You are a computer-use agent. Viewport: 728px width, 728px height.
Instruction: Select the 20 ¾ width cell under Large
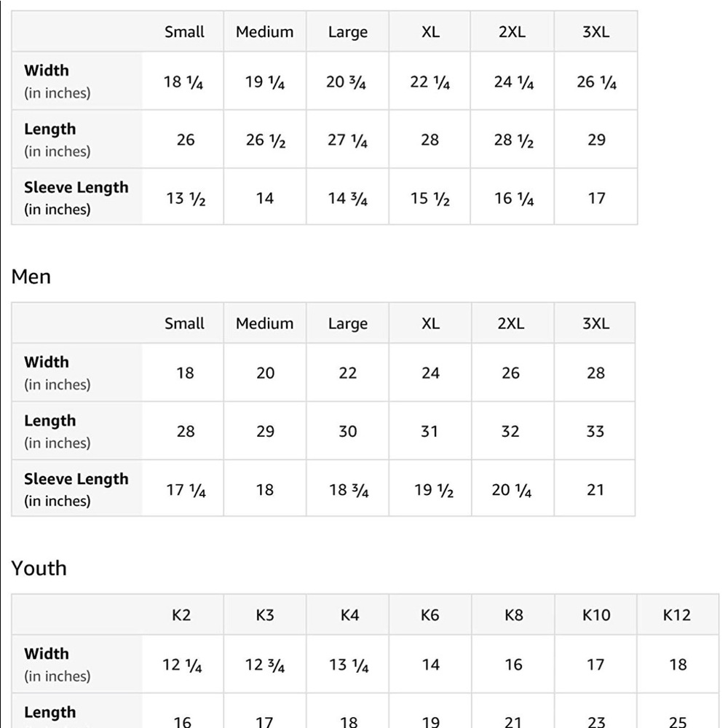pos(347,82)
